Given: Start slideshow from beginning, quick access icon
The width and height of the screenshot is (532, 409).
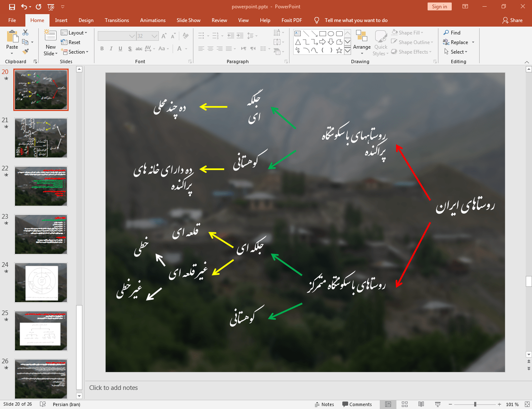Looking at the screenshot, I should coord(51,7).
